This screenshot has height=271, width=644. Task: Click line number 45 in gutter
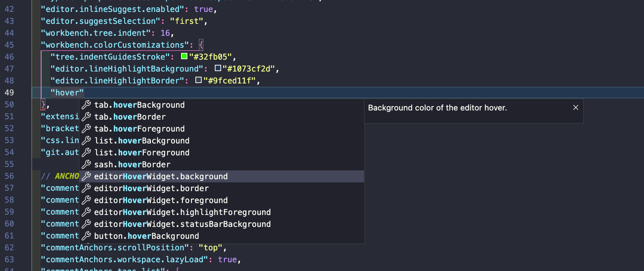(x=9, y=45)
